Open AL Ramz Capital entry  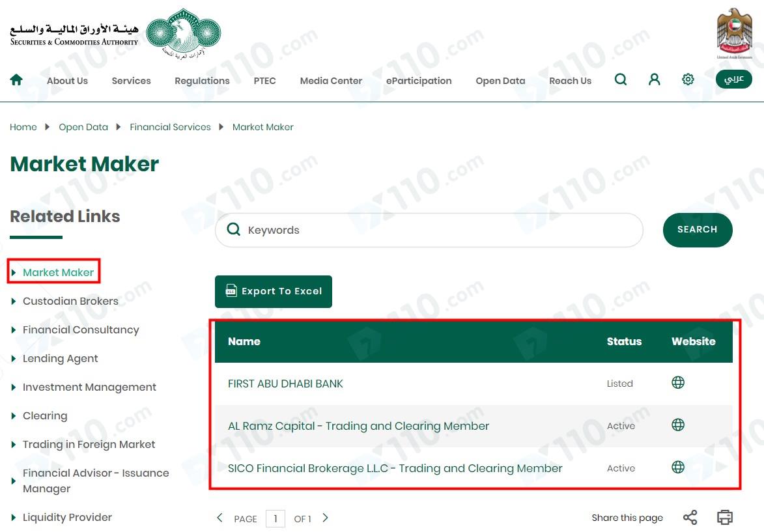coord(358,427)
